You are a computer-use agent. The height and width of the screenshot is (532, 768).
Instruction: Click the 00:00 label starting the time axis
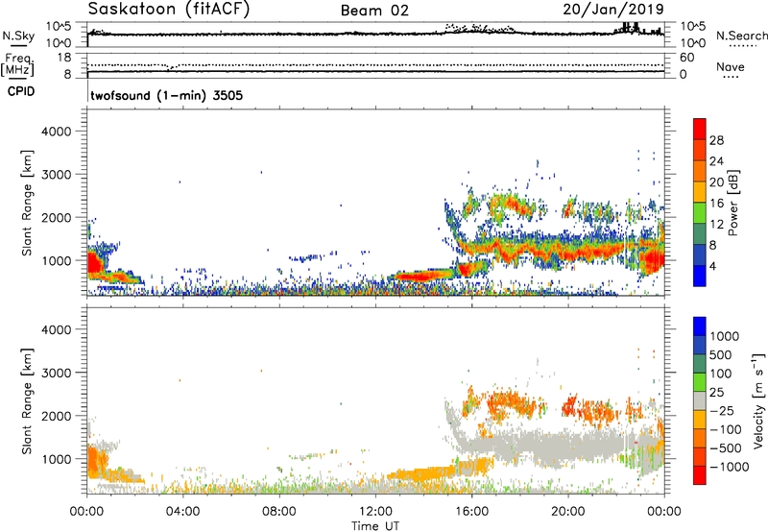pos(86,512)
